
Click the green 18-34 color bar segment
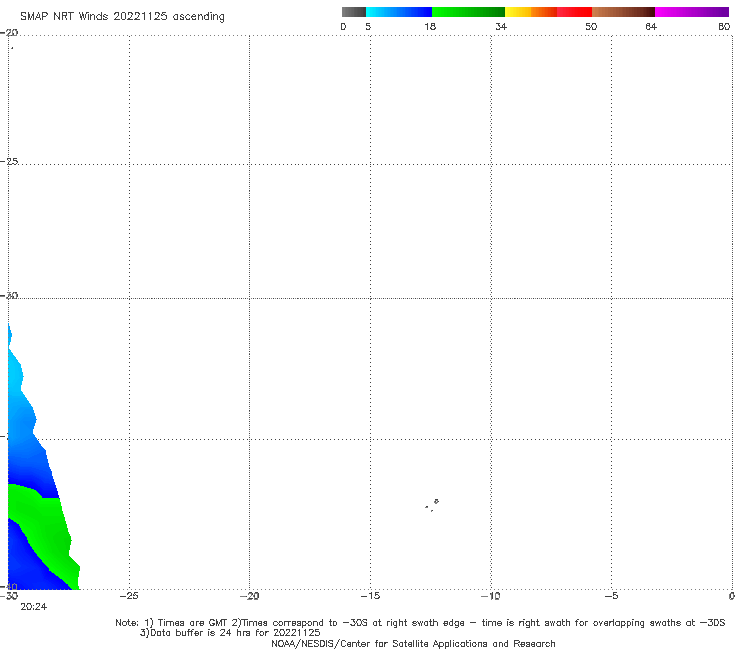point(468,12)
